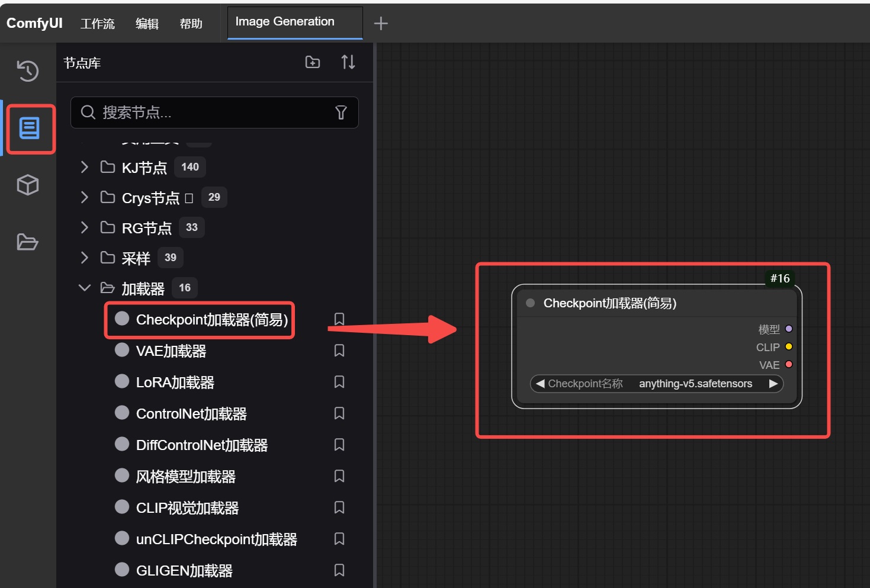Click the ComfyUI logo text
The height and width of the screenshot is (588, 870).
tap(34, 23)
